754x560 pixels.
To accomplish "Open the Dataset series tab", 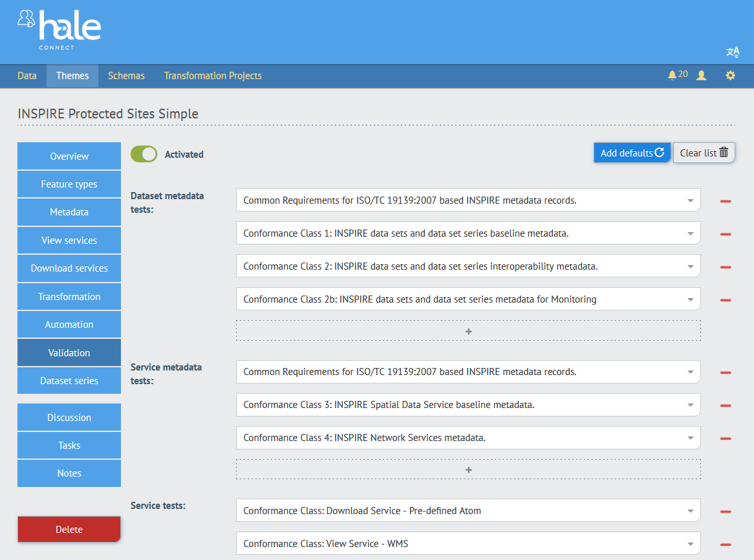I will (69, 381).
